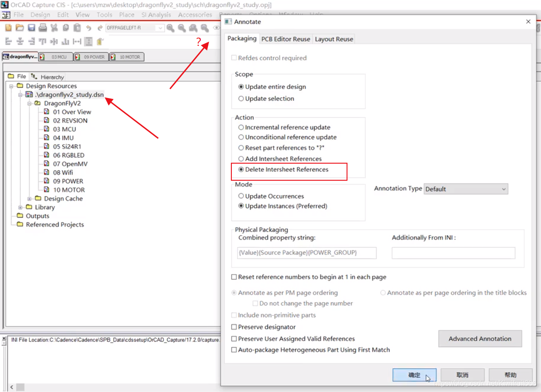Screen dimensions: 541x392
Task: Open the Annotation Type dropdown
Action: (x=466, y=189)
